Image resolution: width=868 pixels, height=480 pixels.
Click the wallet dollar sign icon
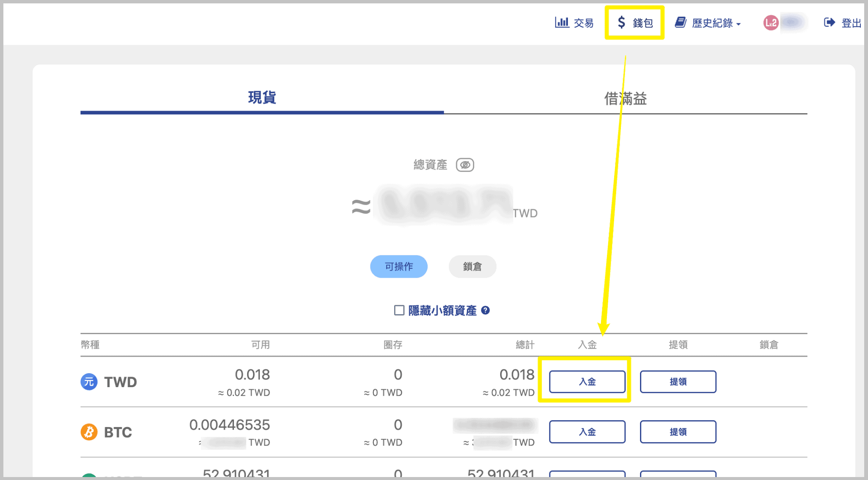click(621, 22)
